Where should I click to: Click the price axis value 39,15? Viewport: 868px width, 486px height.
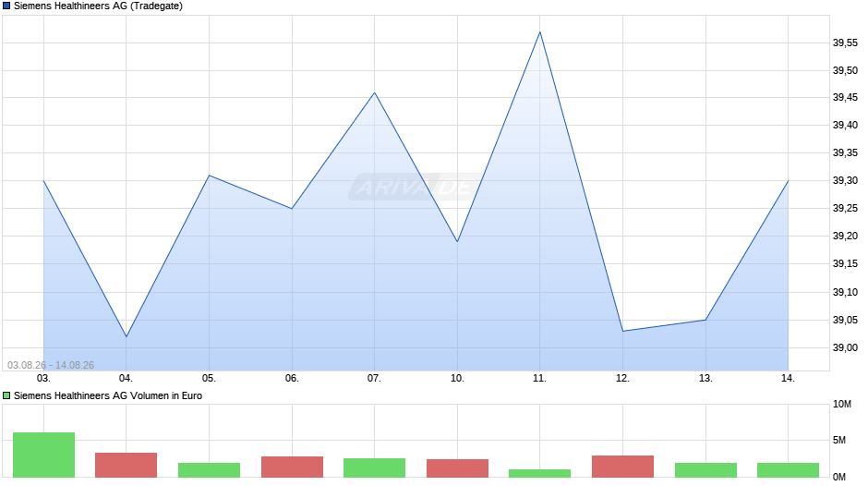(845, 263)
